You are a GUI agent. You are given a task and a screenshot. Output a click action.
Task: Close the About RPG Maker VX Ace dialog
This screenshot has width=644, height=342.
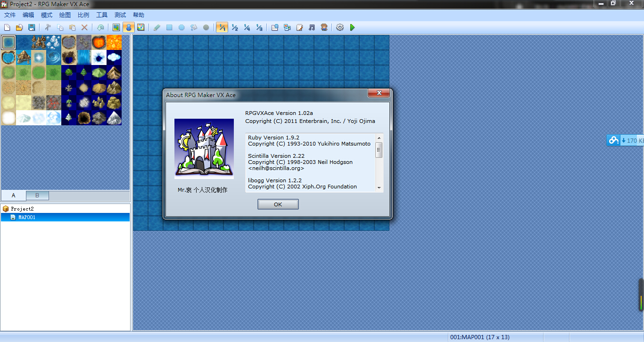[x=379, y=94]
